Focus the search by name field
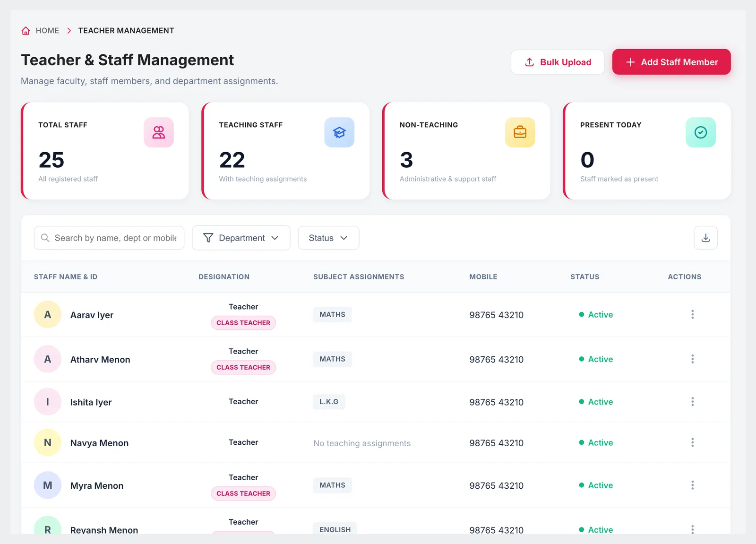756x544 pixels. [x=109, y=238]
